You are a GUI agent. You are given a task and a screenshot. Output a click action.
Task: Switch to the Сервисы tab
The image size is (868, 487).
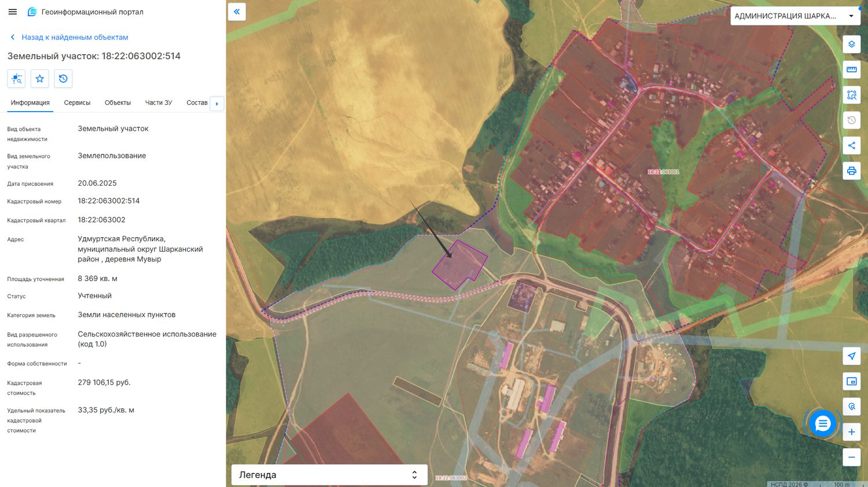click(77, 103)
